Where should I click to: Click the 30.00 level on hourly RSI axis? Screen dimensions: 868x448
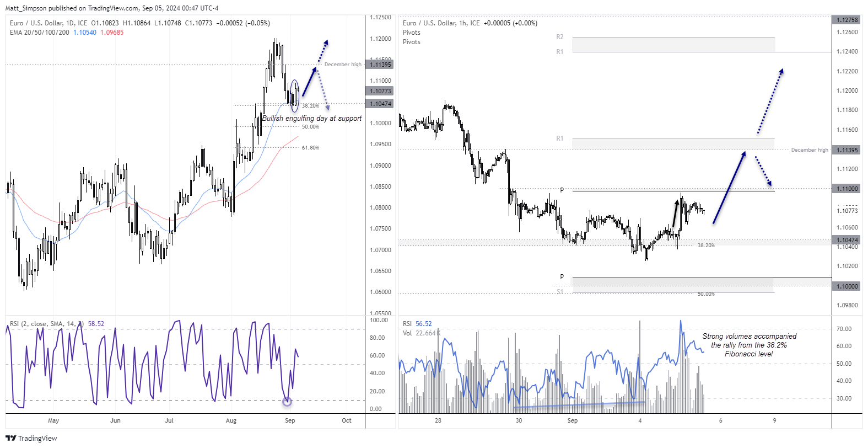point(844,398)
